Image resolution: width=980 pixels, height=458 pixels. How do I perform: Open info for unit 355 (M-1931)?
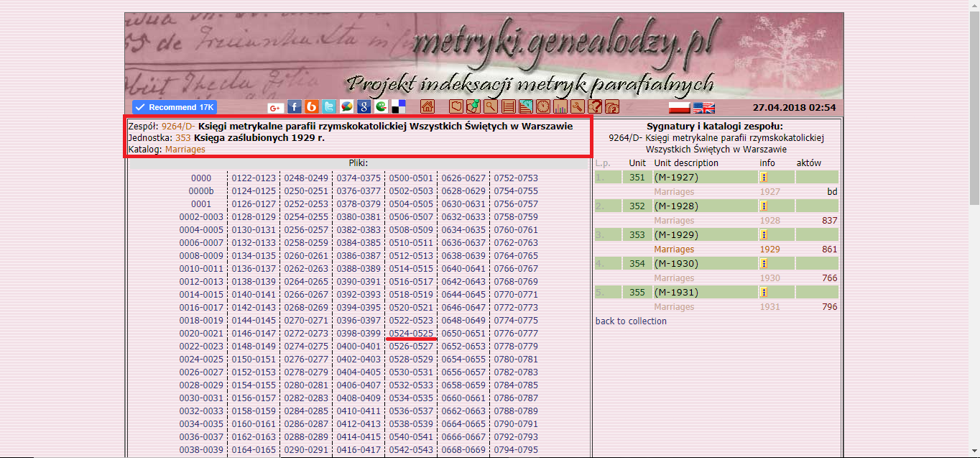764,292
